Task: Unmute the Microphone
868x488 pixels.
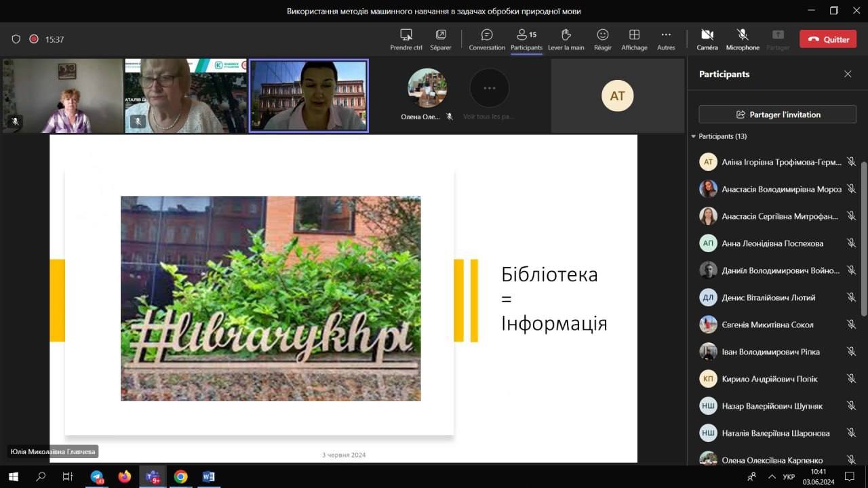Action: pos(743,35)
